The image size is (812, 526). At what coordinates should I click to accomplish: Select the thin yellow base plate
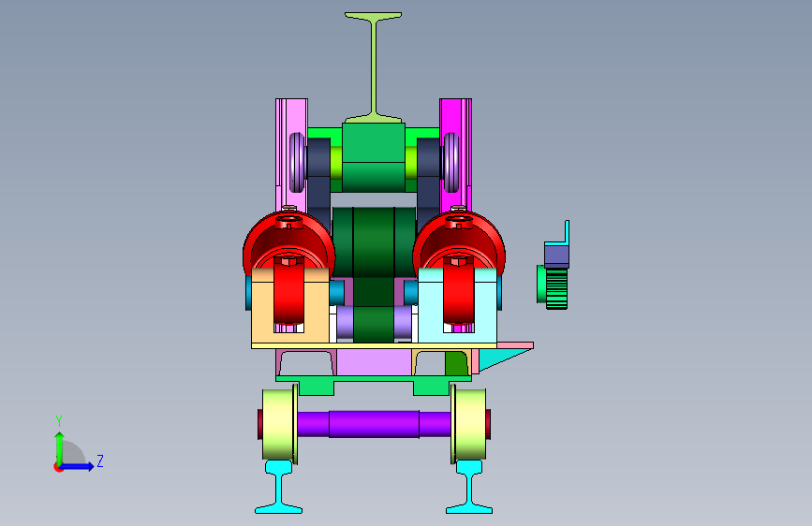coord(374,345)
